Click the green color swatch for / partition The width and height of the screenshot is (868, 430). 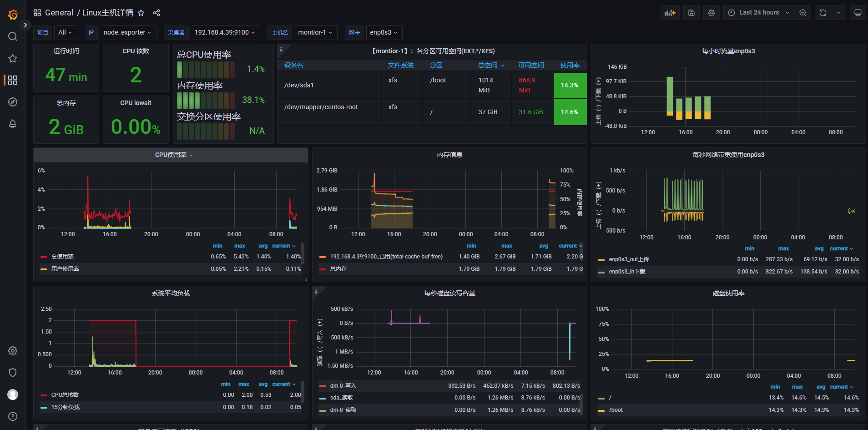[x=601, y=398]
